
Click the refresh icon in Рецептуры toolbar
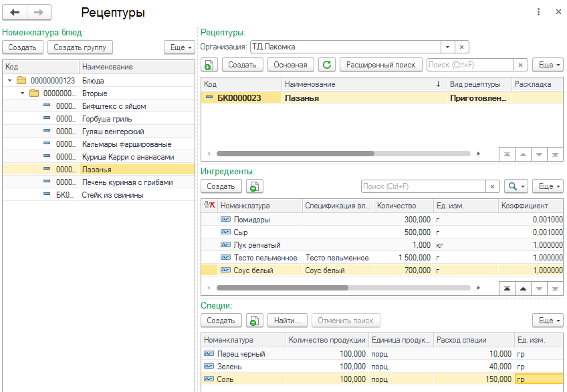[x=326, y=65]
